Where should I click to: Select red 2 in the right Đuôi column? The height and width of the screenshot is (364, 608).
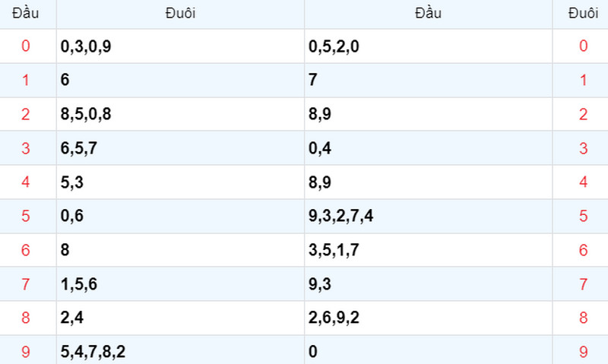point(583,114)
